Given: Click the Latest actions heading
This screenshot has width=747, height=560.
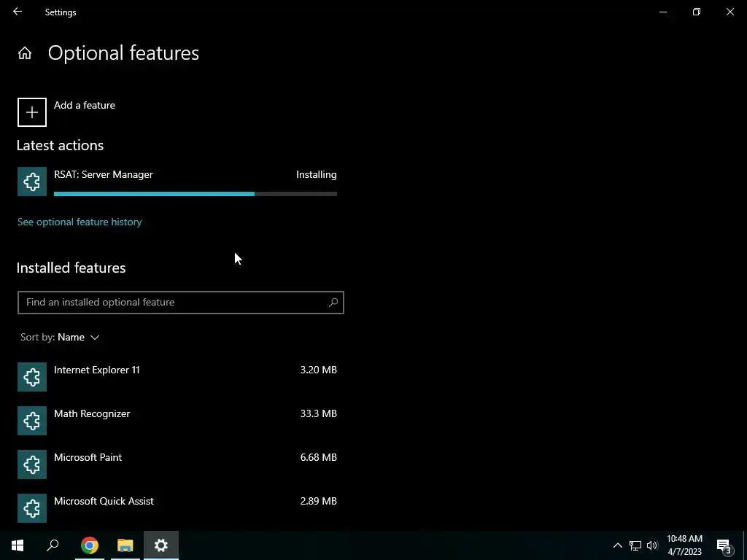Looking at the screenshot, I should coord(60,145).
